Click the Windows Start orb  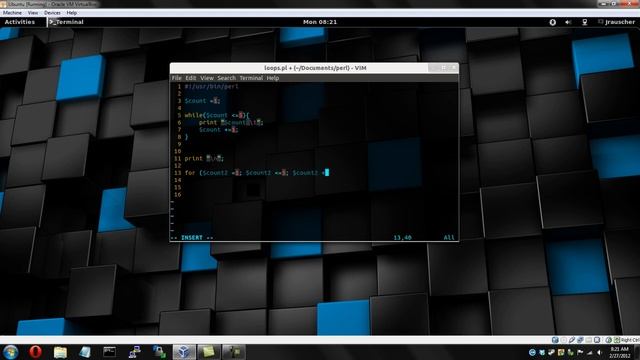(x=10, y=352)
